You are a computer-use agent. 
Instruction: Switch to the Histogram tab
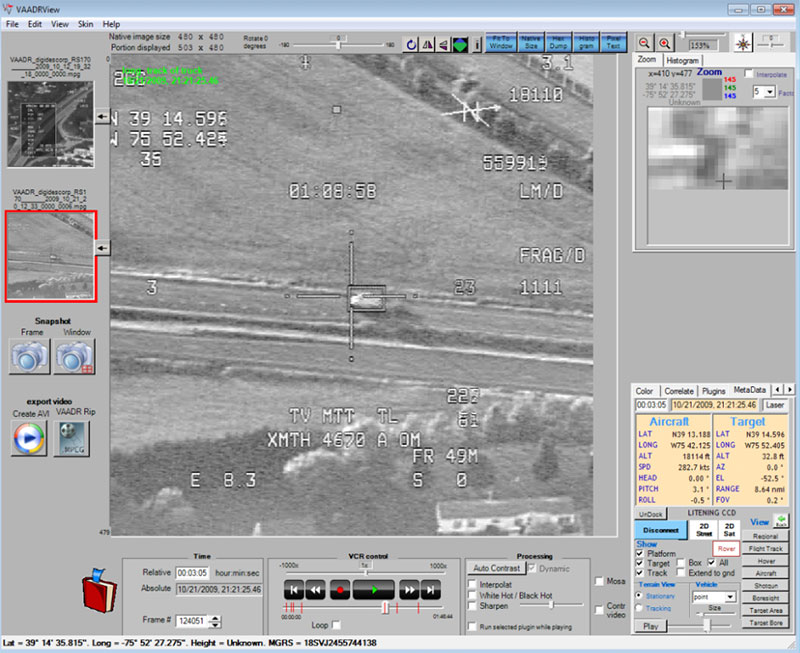(x=683, y=61)
